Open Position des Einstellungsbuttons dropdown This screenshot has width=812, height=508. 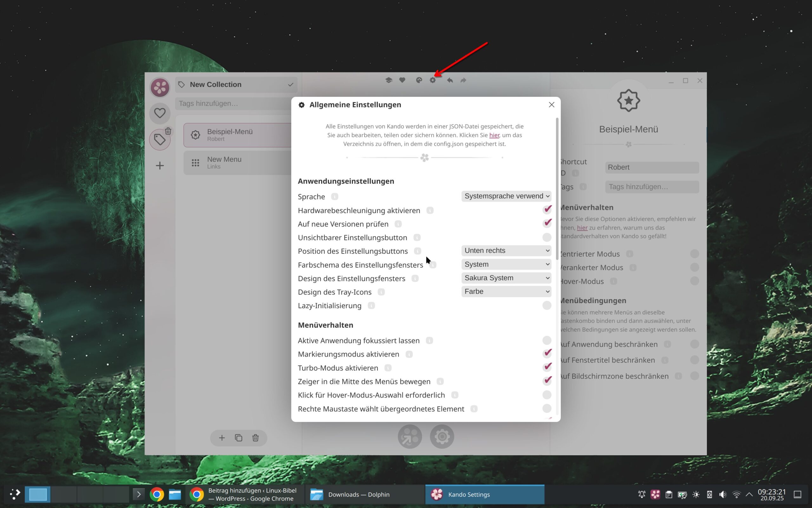(x=506, y=251)
